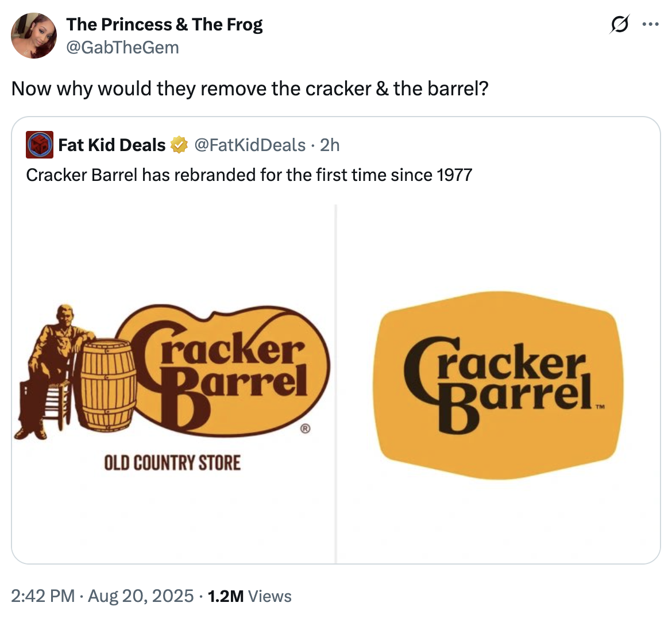Click the "Fat Kid Deals" account name

click(x=112, y=145)
